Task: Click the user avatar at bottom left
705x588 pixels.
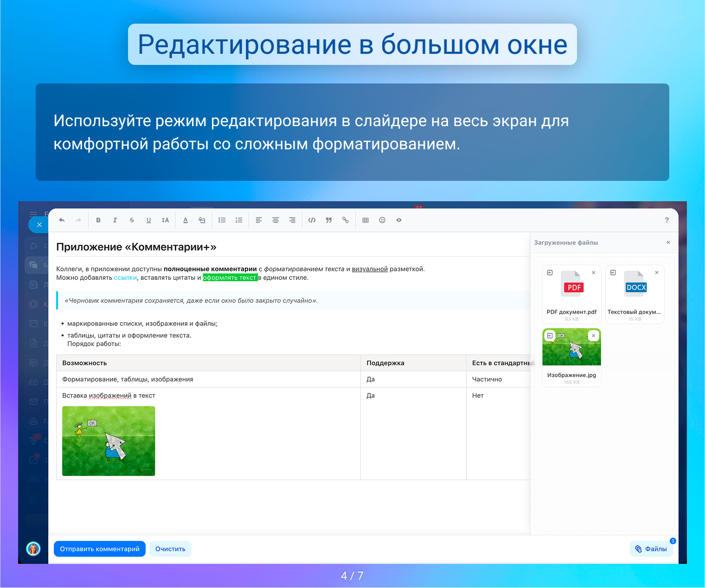Action: (x=33, y=549)
